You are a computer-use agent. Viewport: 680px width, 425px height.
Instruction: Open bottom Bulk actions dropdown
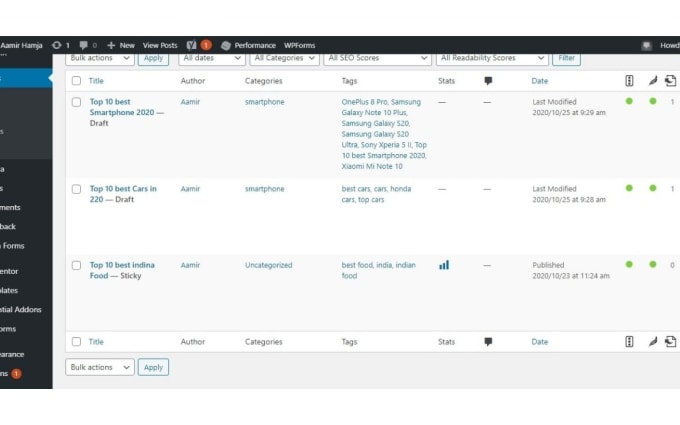[100, 367]
